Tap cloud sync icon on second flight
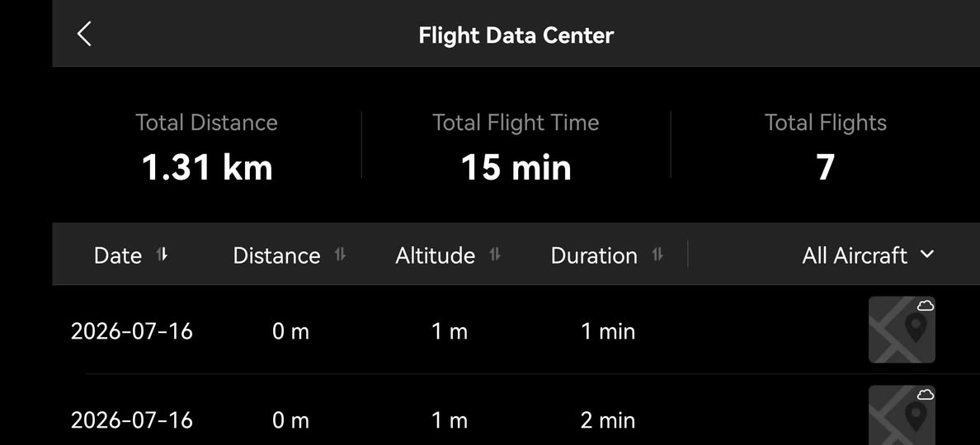Image resolution: width=980 pixels, height=445 pixels. pos(926,395)
